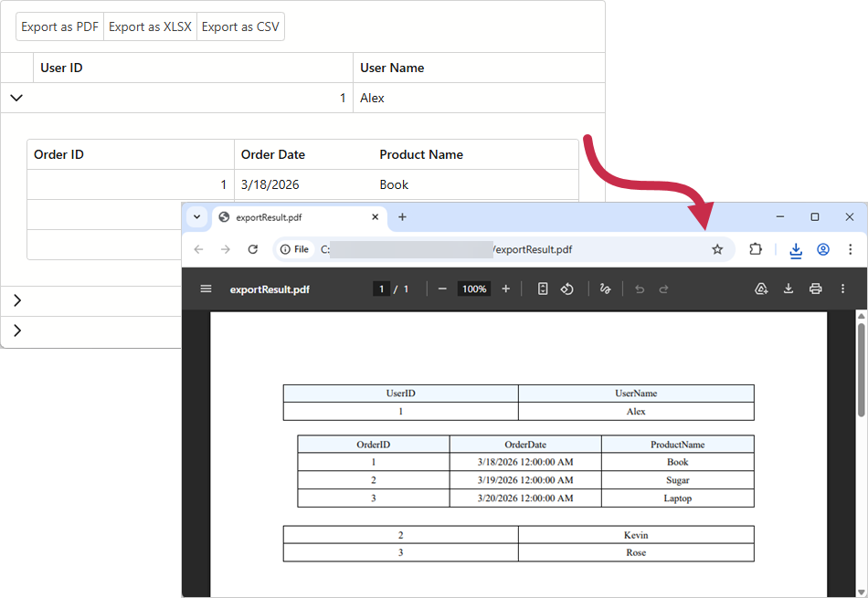Click the 3/19/2026 12:00:00 AM cell
868x598 pixels.
525,480
